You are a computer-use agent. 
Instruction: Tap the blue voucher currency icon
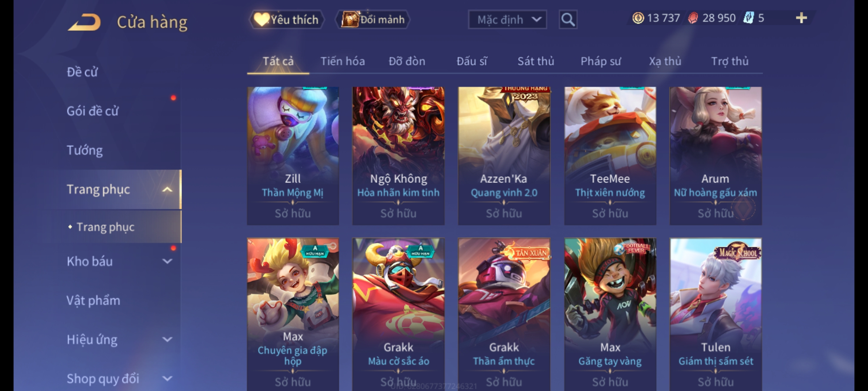pyautogui.click(x=748, y=18)
